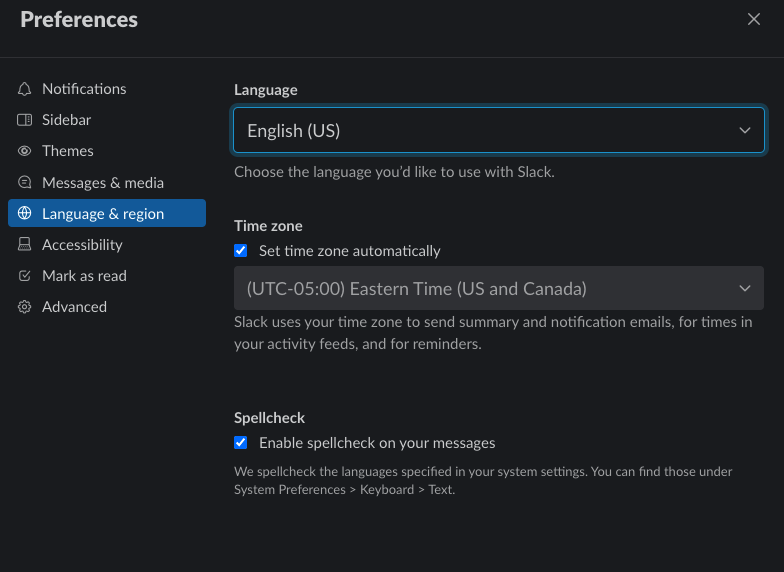Open the Notifications preferences section
The width and height of the screenshot is (784, 572).
tap(107, 89)
